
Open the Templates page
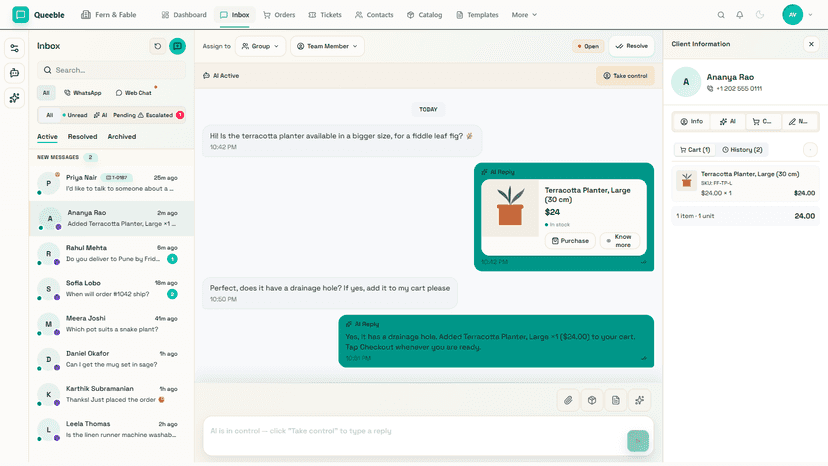tap(477, 15)
